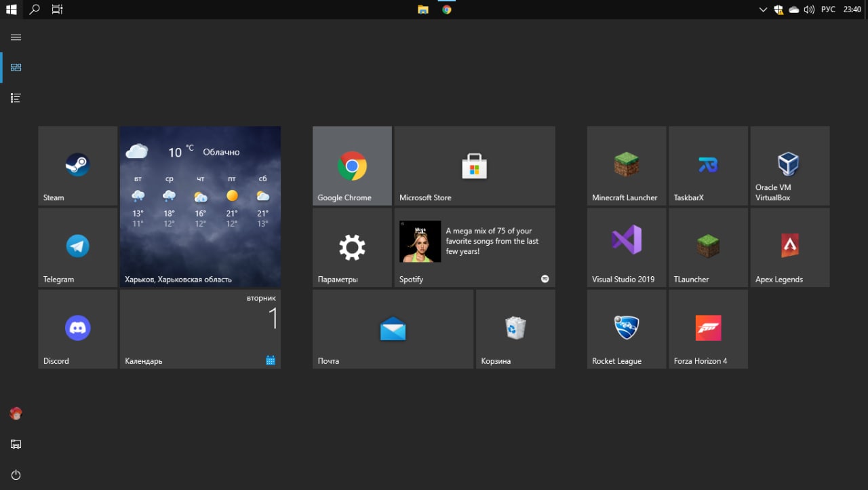Open Windows Security tray icon
868x490 pixels.
(x=779, y=10)
